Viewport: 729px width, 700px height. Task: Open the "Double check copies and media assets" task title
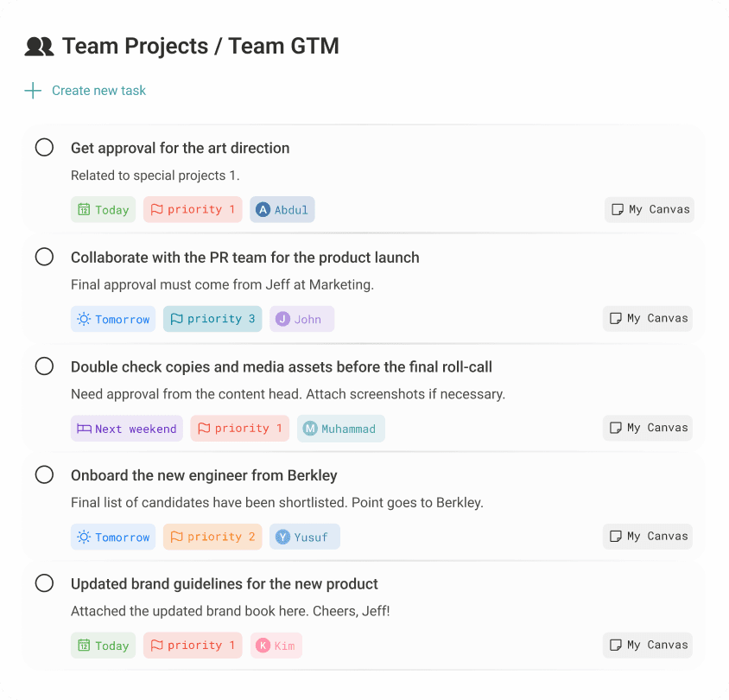[x=282, y=366]
